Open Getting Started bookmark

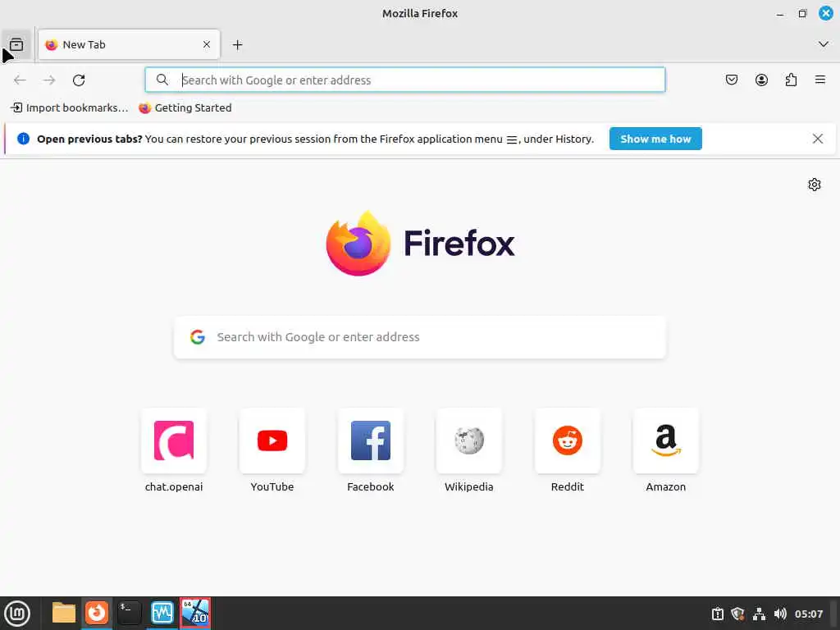pyautogui.click(x=185, y=107)
